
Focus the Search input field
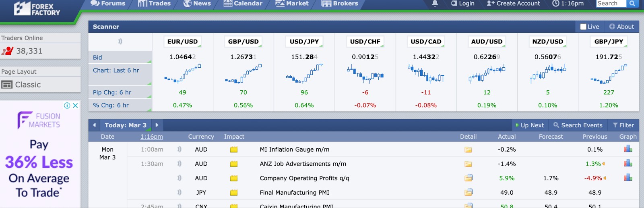coord(611,3)
